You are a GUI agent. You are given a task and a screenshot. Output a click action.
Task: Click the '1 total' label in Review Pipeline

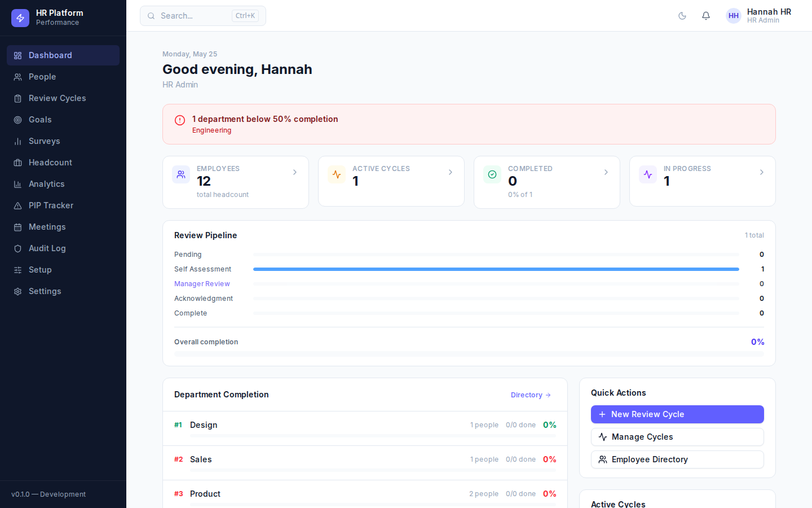click(754, 235)
